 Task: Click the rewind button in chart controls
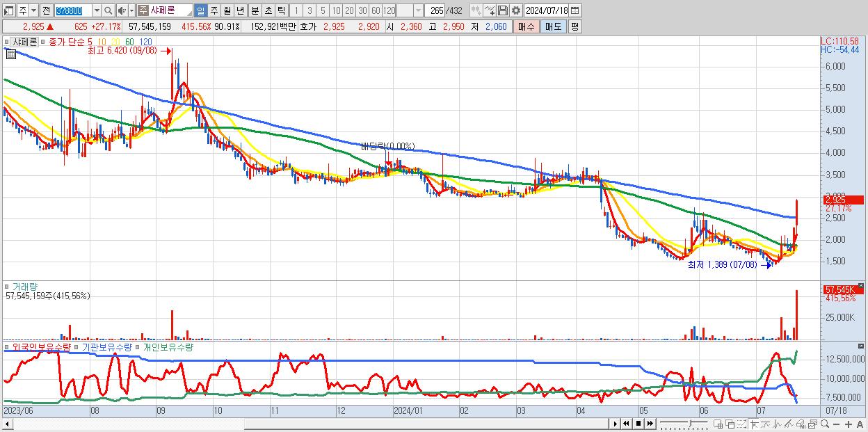click(626, 424)
